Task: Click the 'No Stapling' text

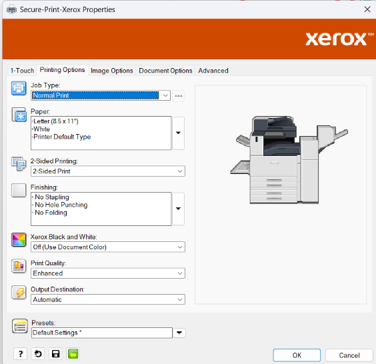Action: pos(51,197)
